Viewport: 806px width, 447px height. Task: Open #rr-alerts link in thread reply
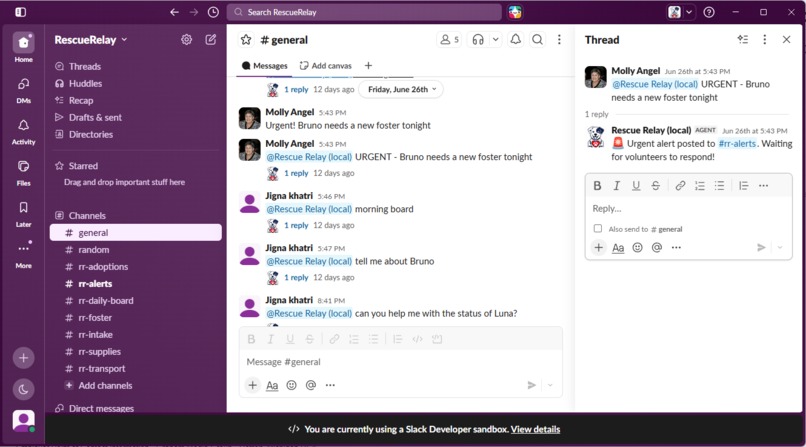point(737,144)
